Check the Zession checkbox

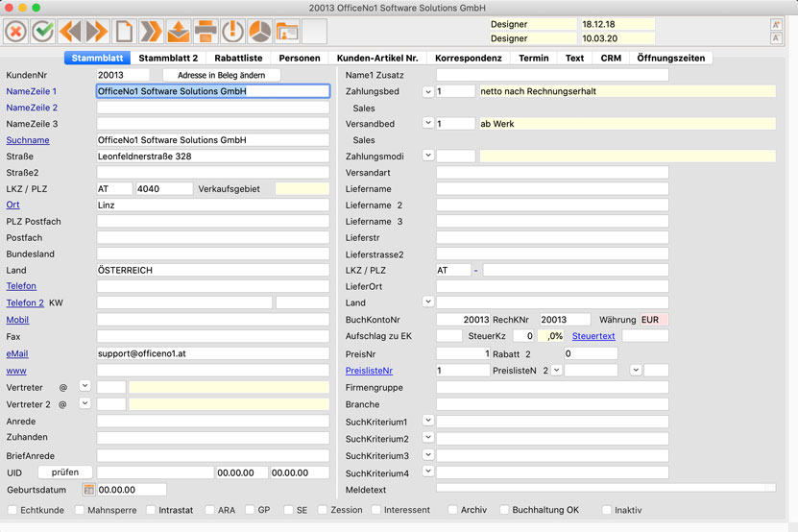click(x=322, y=510)
